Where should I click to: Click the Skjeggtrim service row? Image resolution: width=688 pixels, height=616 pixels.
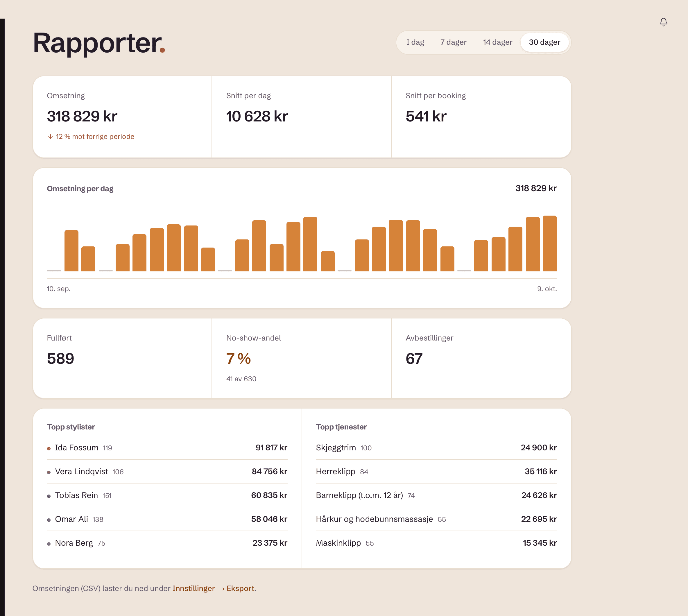tap(436, 447)
